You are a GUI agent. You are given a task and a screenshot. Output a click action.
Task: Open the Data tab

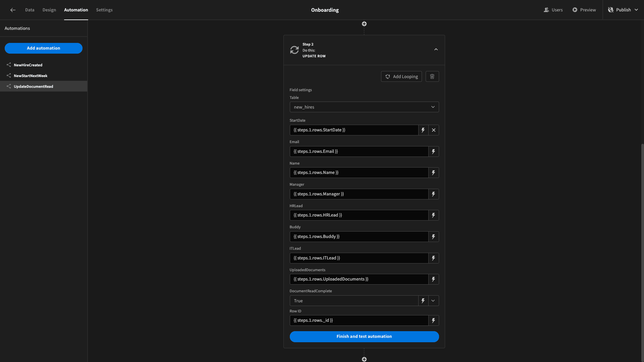click(x=30, y=10)
